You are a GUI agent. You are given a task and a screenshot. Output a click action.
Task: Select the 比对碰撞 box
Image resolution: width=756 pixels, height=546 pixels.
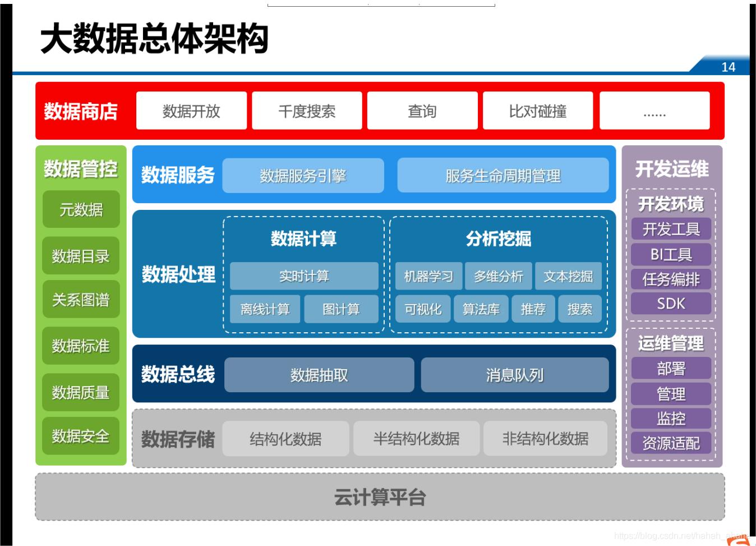(x=538, y=111)
